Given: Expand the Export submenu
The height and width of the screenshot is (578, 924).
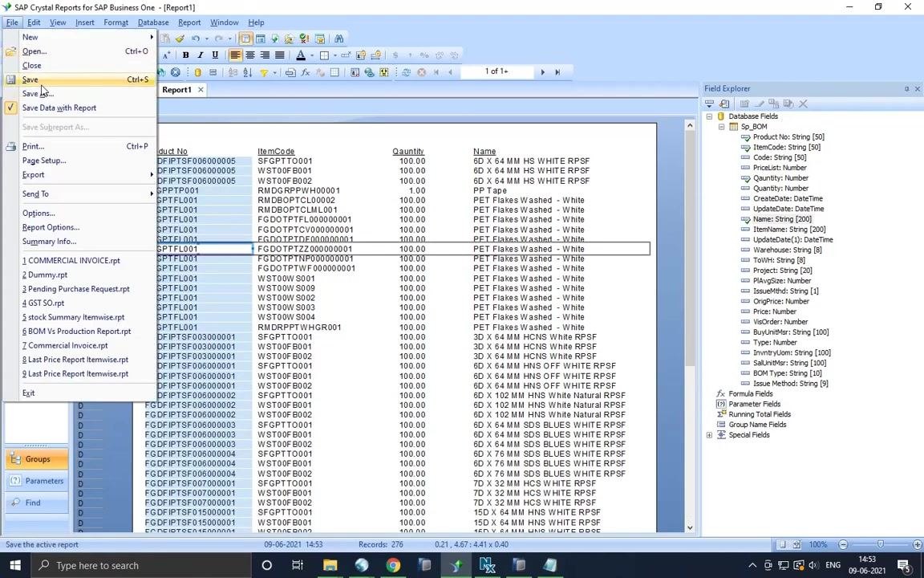Looking at the screenshot, I should [80, 174].
